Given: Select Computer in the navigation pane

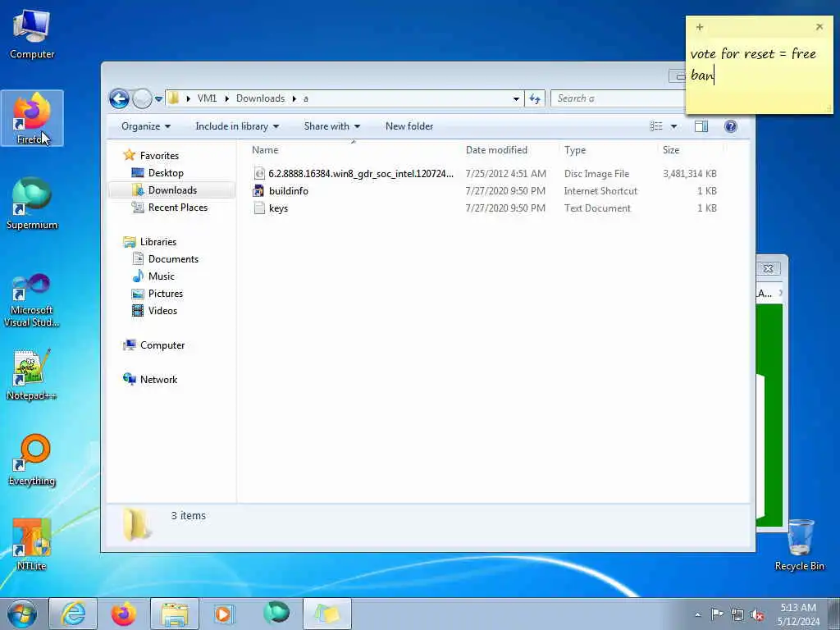Looking at the screenshot, I should [x=162, y=345].
